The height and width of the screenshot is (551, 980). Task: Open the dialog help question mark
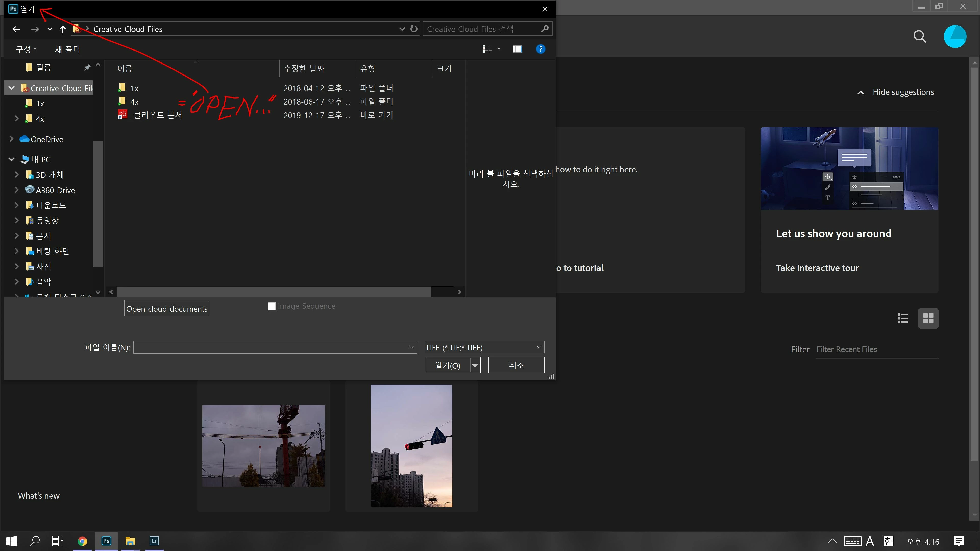(540, 49)
